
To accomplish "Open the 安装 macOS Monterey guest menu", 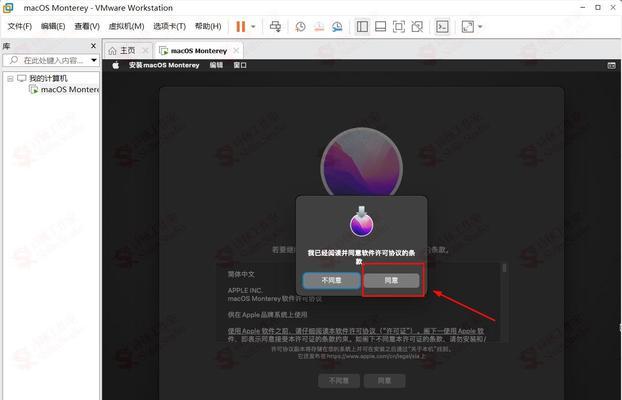I will point(164,65).
